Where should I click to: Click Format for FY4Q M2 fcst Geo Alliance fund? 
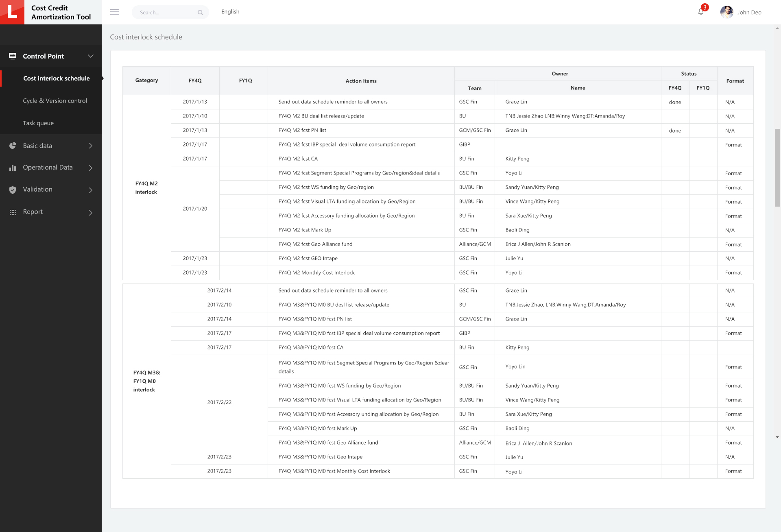click(733, 244)
